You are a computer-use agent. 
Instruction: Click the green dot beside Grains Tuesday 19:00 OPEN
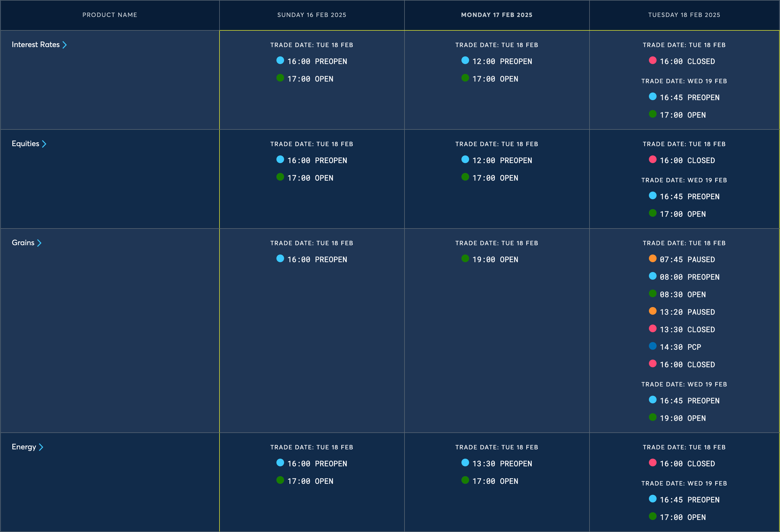point(653,417)
